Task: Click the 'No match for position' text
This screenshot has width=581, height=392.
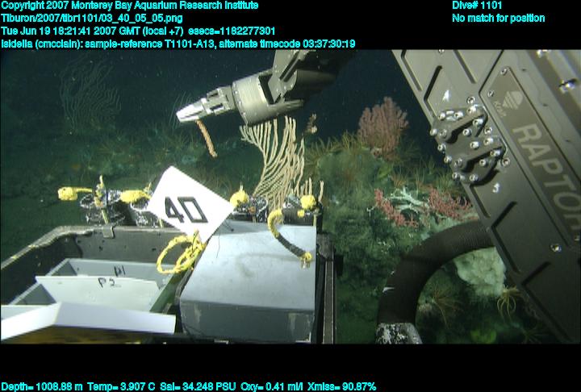Action: point(498,19)
